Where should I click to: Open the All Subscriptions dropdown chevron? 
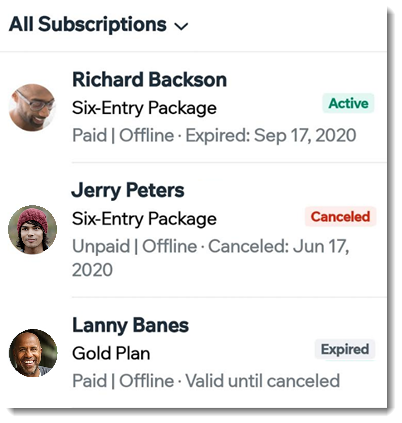tap(182, 26)
